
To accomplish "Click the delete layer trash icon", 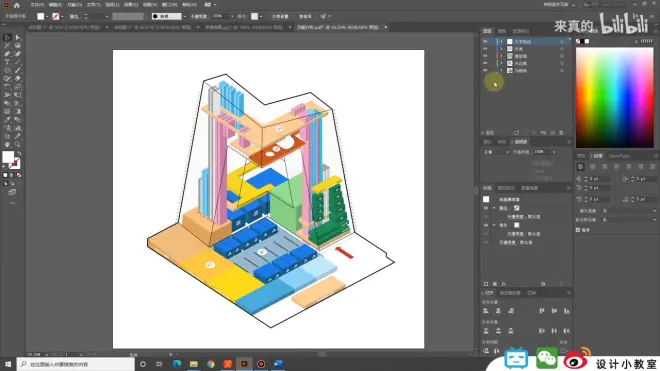I will point(561,133).
